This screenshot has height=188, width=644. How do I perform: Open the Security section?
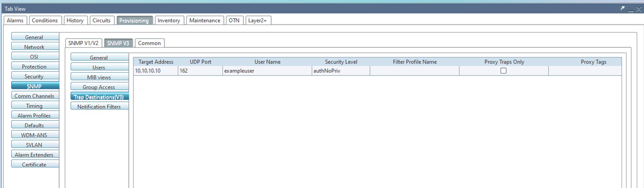[x=35, y=76]
